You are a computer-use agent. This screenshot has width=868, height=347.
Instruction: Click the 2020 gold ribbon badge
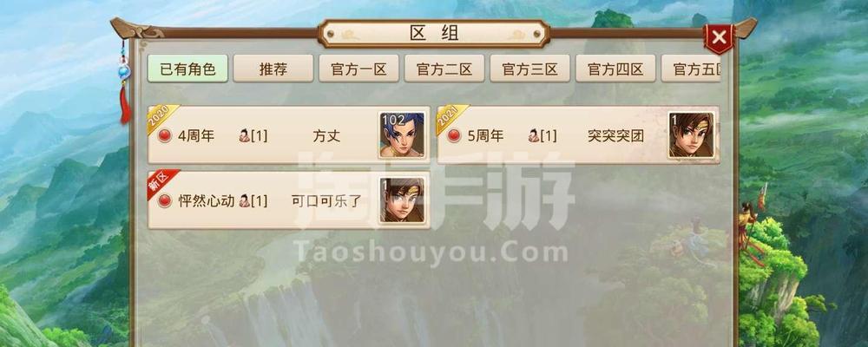coord(161,117)
